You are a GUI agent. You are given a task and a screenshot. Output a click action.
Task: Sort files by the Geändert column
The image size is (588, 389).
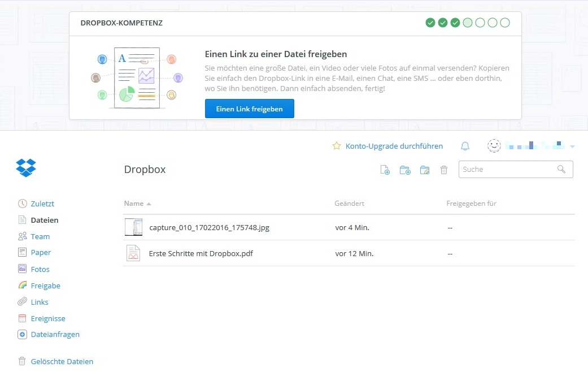[349, 204]
